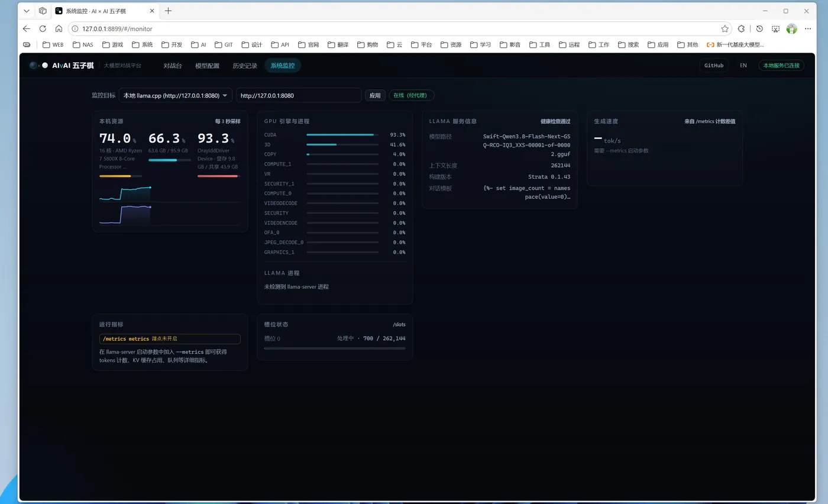Open the browser history icon
Screen dimensions: 828x504
[x=759, y=28]
